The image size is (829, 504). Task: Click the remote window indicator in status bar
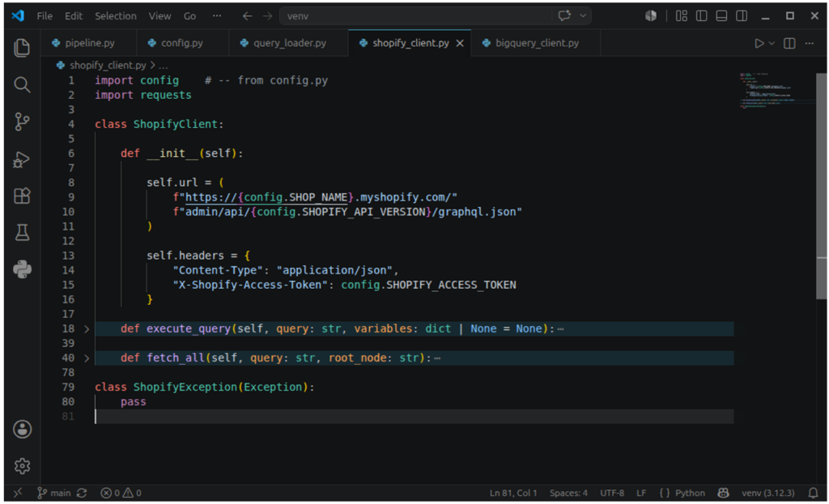(18, 493)
